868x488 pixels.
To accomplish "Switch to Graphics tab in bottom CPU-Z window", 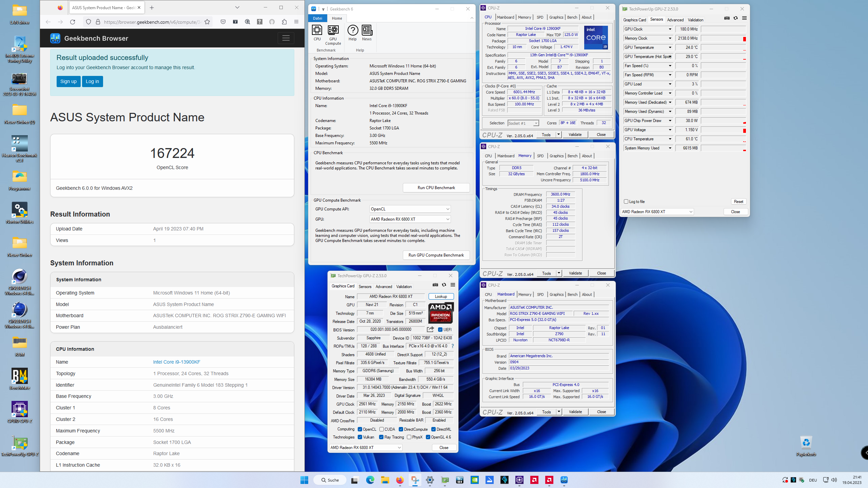I will (x=556, y=294).
